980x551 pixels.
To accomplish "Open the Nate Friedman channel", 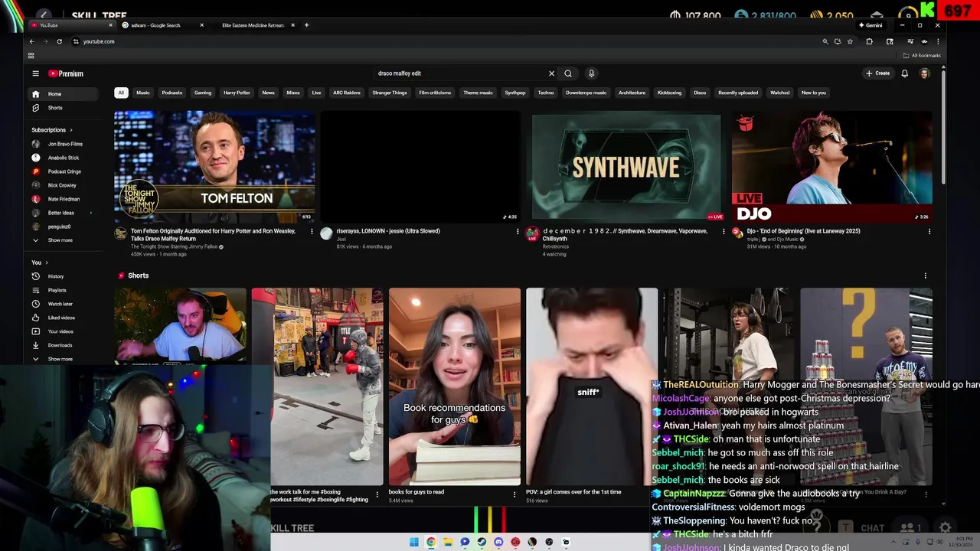I will click(64, 199).
